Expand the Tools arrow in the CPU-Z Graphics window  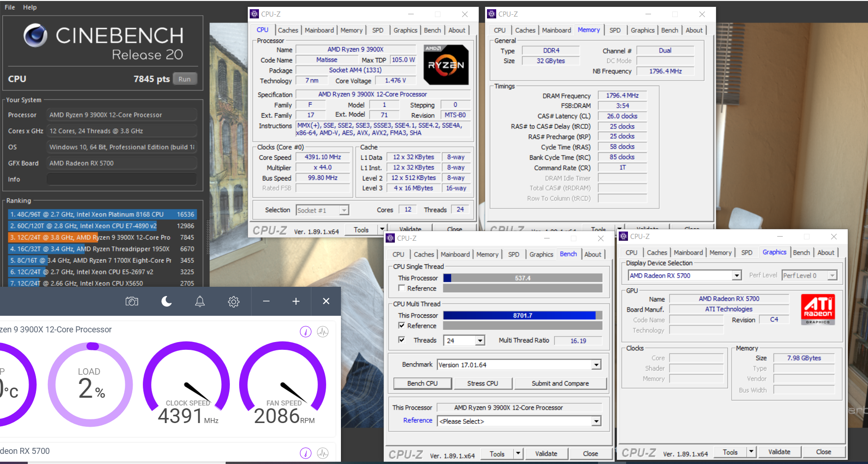point(751,452)
